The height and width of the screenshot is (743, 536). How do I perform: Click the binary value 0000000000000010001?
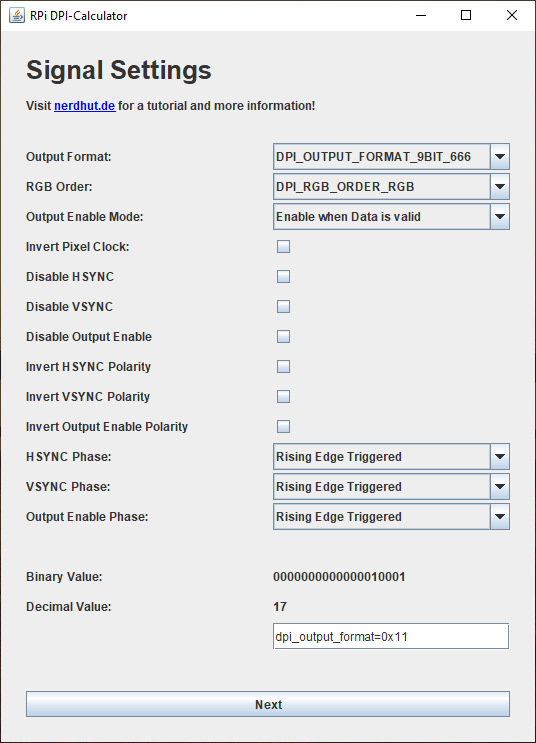click(x=339, y=577)
